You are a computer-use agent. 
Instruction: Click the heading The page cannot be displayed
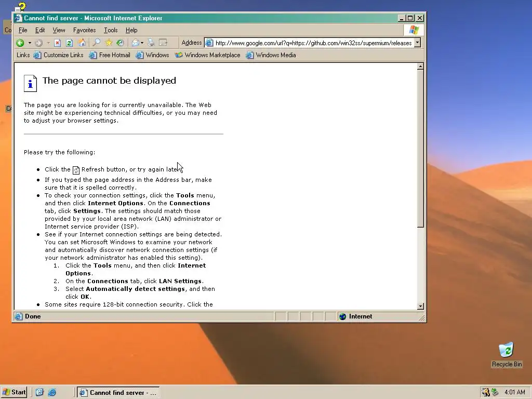click(109, 81)
